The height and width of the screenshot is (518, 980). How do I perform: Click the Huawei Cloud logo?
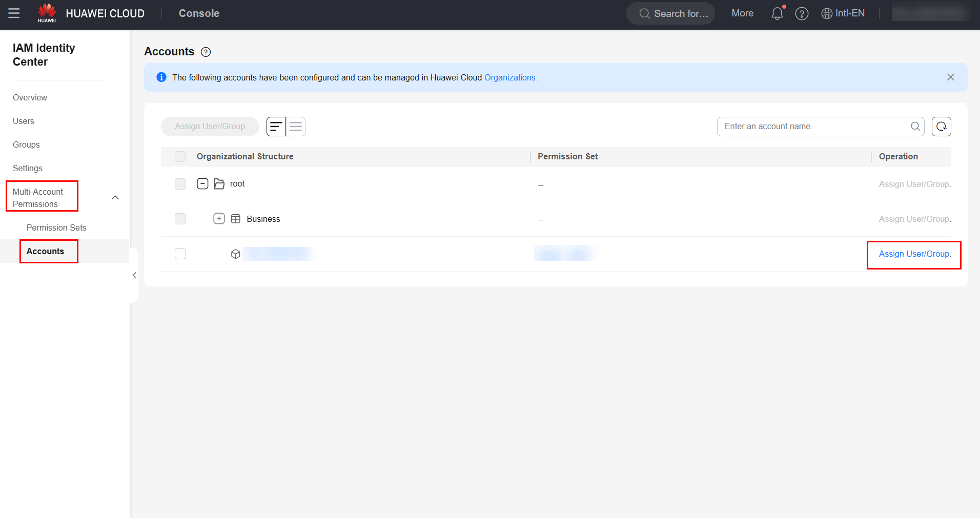47,13
